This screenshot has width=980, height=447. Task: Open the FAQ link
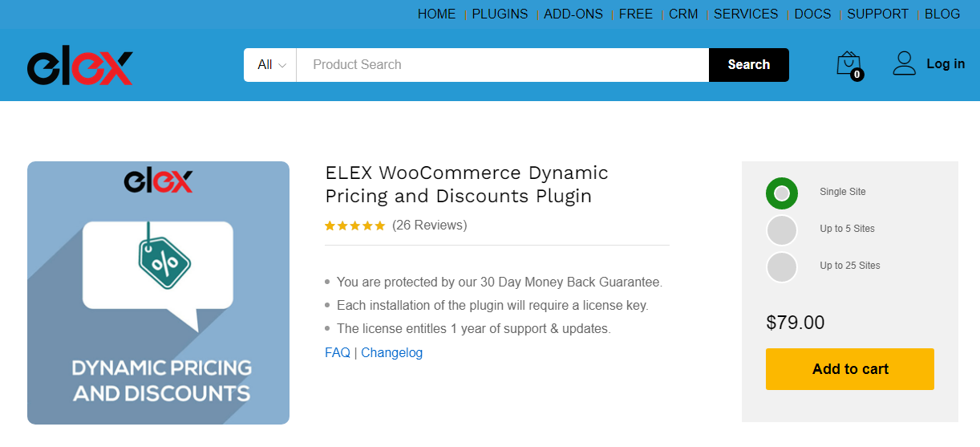tap(338, 352)
